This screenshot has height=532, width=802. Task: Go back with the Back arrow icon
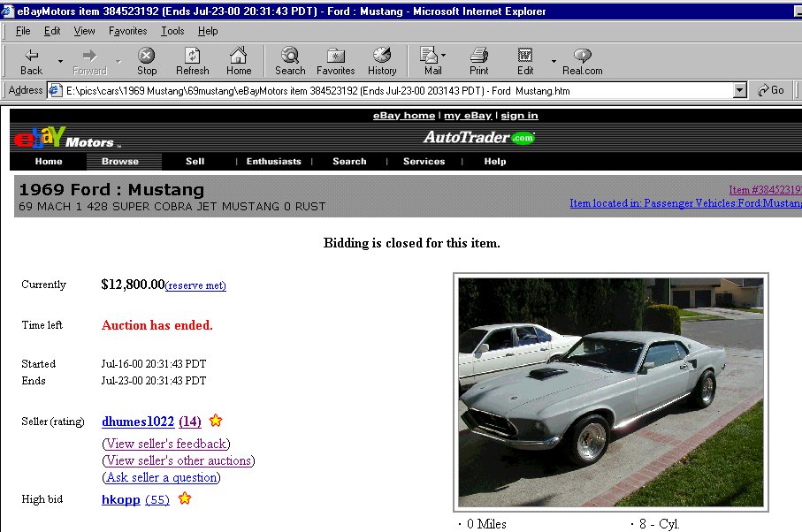tap(32, 55)
